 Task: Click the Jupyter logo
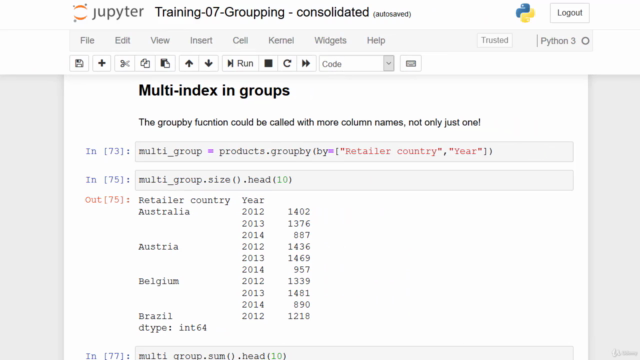[x=108, y=13]
